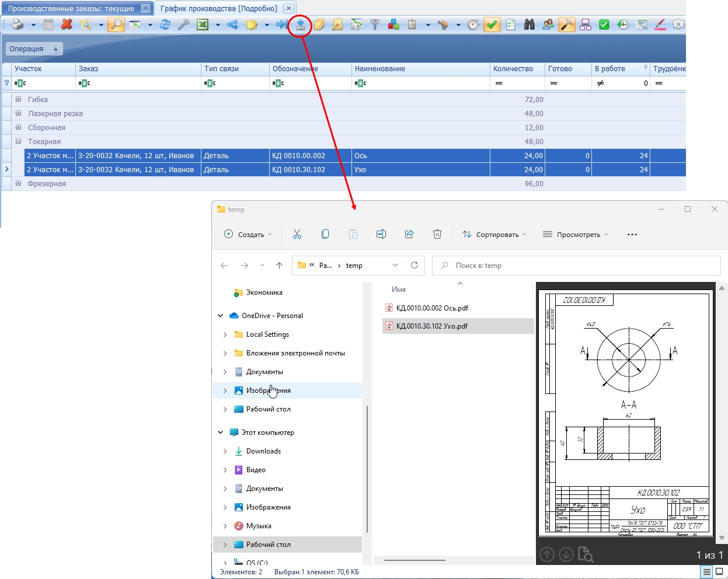Collapse the Токарная operation group
Screen dimensions: 728x579
(x=19, y=141)
